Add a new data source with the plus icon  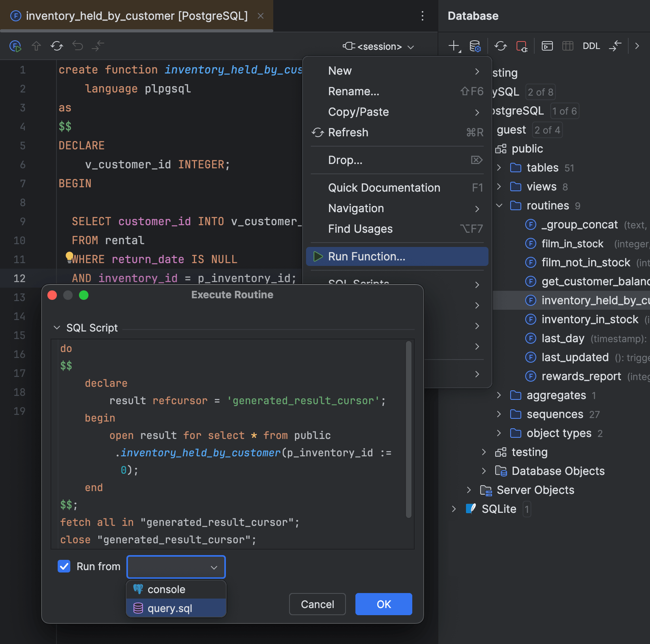pyautogui.click(x=453, y=46)
